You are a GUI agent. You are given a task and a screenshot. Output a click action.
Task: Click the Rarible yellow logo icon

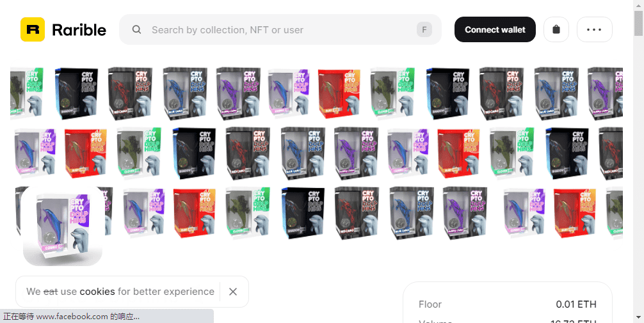(x=32, y=29)
